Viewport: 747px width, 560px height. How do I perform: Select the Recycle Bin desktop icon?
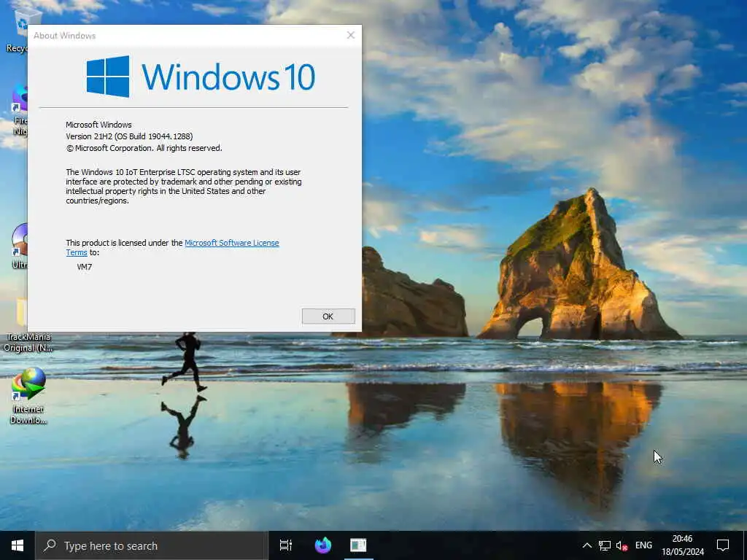[x=19, y=29]
